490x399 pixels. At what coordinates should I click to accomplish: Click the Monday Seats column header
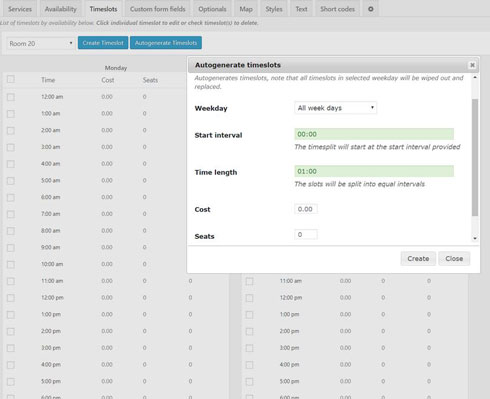coord(150,80)
